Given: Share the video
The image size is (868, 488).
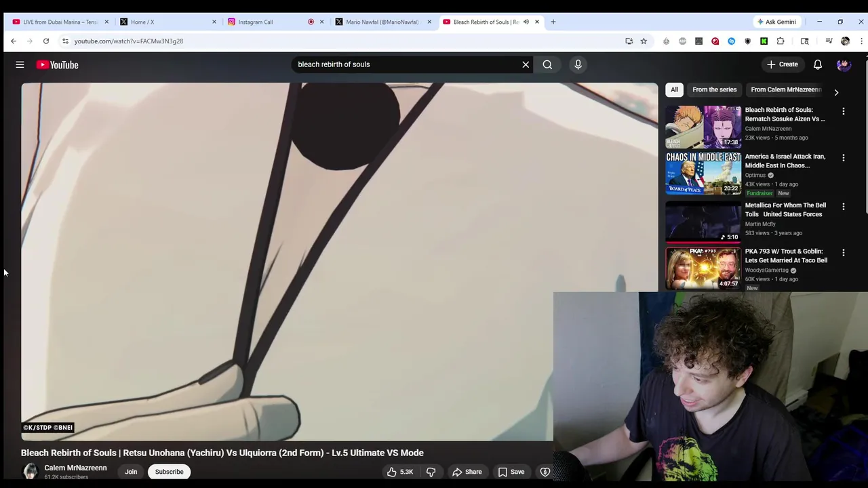Looking at the screenshot, I should point(467,472).
